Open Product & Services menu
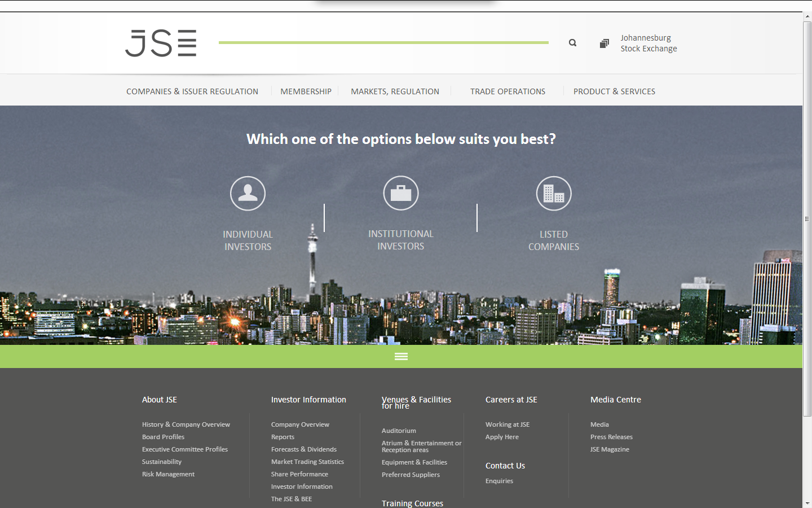The image size is (812, 508). [614, 91]
